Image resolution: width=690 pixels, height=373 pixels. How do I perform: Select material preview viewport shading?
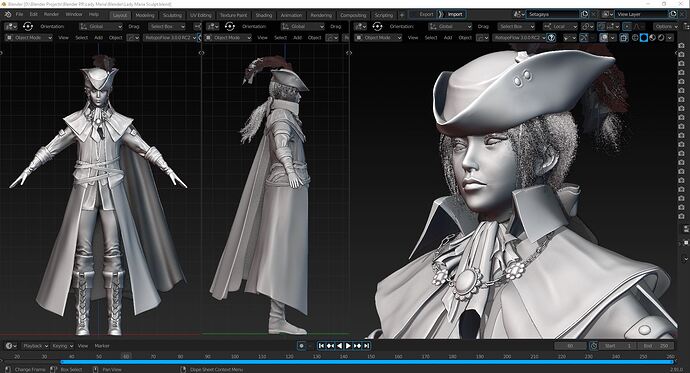[x=652, y=38]
